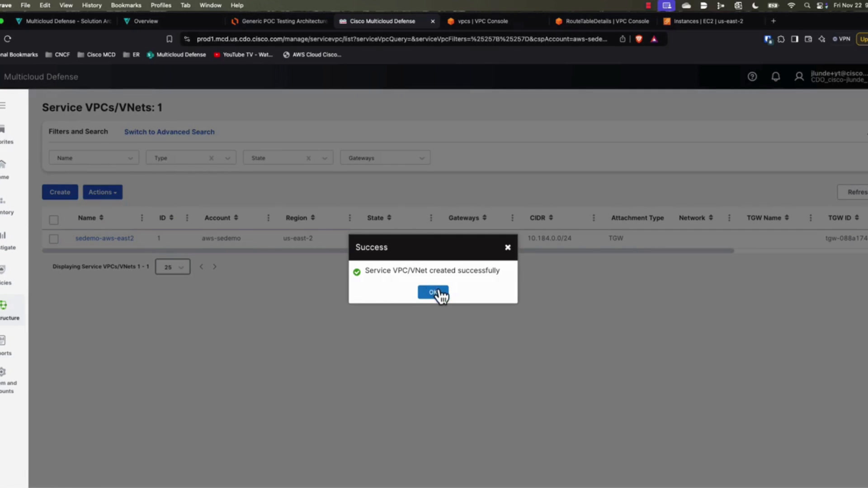Screen dimensions: 868x488
Task: Open the Reports sidebar icon
Action: [x=3, y=340]
